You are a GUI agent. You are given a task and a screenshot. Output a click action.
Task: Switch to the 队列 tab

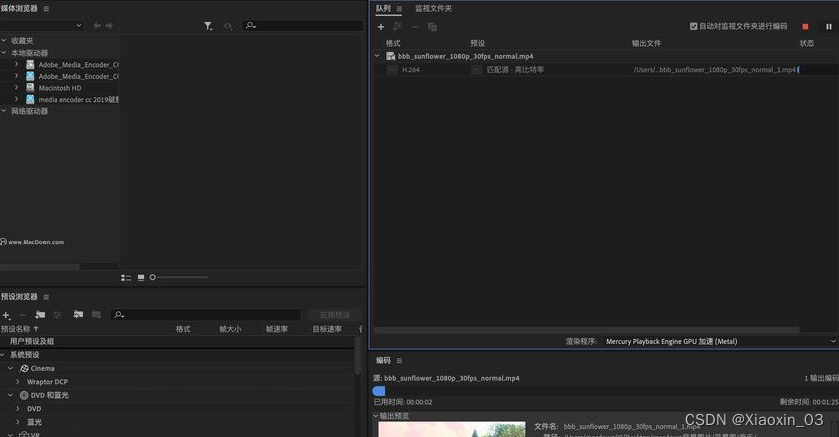383,9
